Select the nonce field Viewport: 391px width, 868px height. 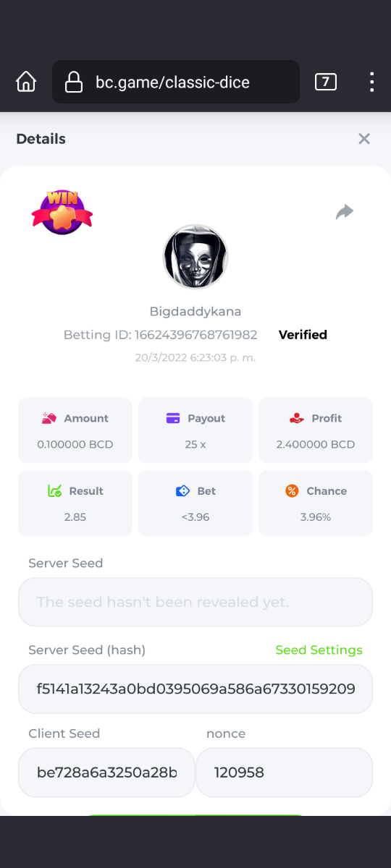284,773
